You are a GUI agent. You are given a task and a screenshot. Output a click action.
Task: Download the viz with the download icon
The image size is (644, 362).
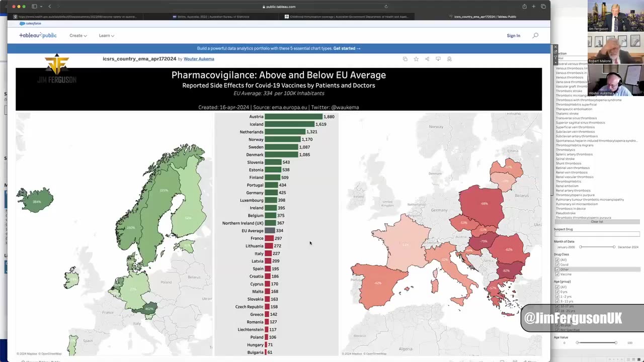(438, 59)
